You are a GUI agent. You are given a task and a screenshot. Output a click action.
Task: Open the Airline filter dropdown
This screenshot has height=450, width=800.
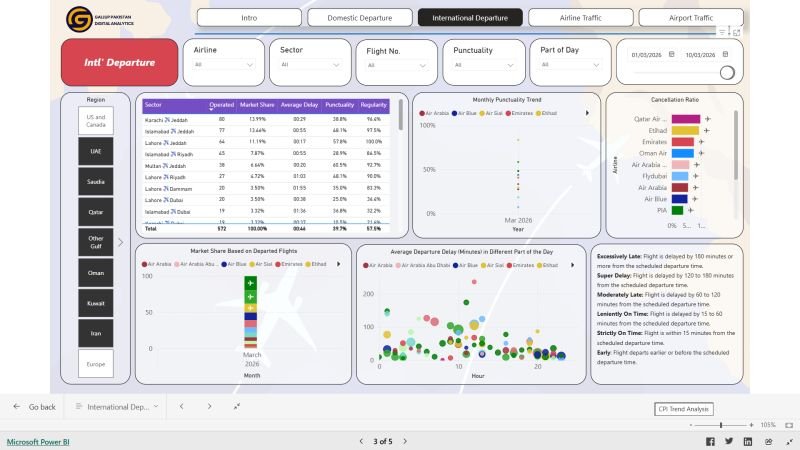tap(224, 64)
